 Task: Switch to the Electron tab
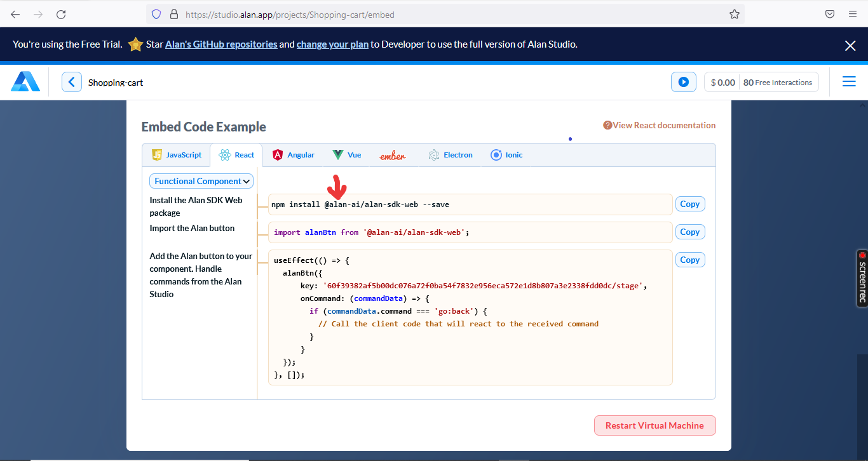(451, 155)
